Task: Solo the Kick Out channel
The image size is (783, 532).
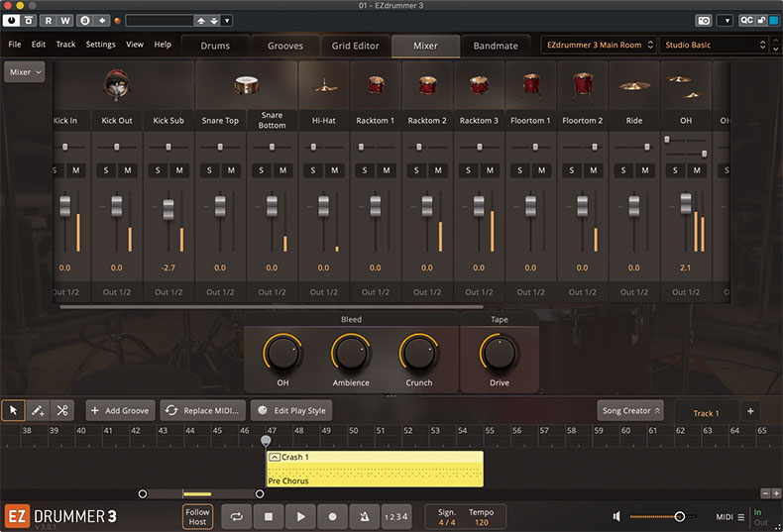Action: pos(106,170)
